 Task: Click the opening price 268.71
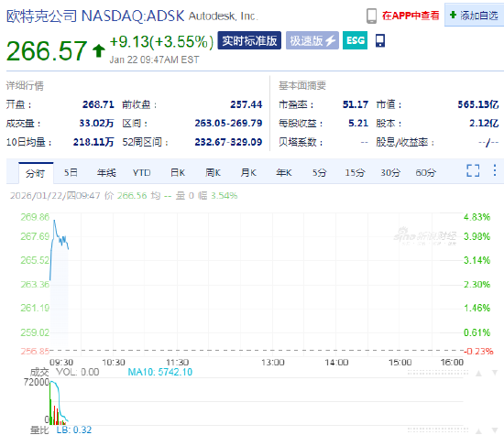[x=98, y=104]
